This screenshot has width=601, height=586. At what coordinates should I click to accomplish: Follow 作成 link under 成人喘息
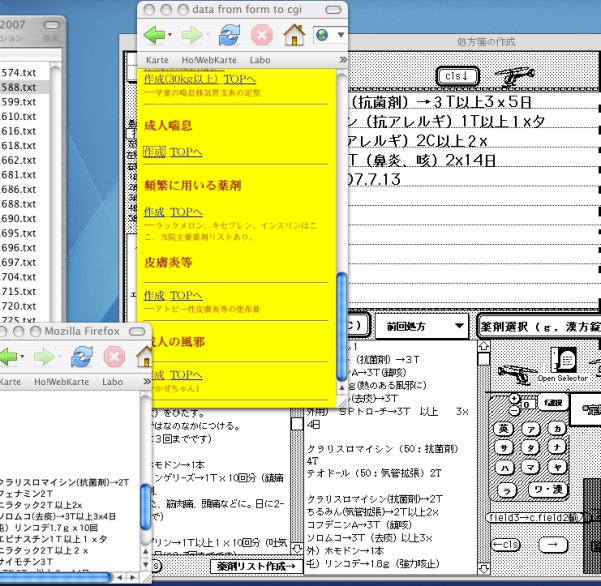154,152
